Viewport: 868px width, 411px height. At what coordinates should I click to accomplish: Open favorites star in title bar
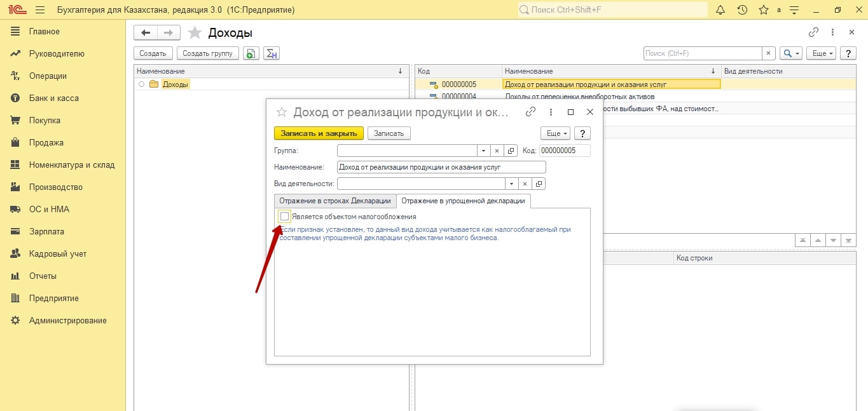point(763,10)
